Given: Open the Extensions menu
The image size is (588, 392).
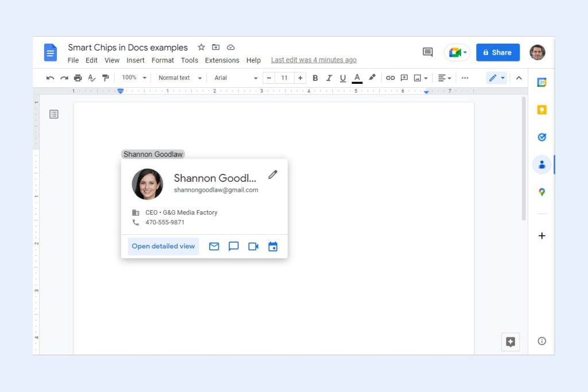Looking at the screenshot, I should 222,60.
